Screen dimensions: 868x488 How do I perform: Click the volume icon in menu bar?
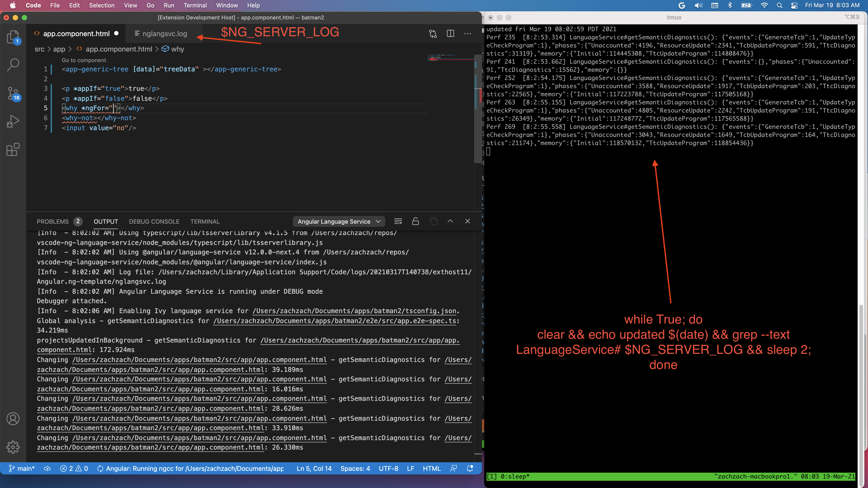click(x=698, y=5)
